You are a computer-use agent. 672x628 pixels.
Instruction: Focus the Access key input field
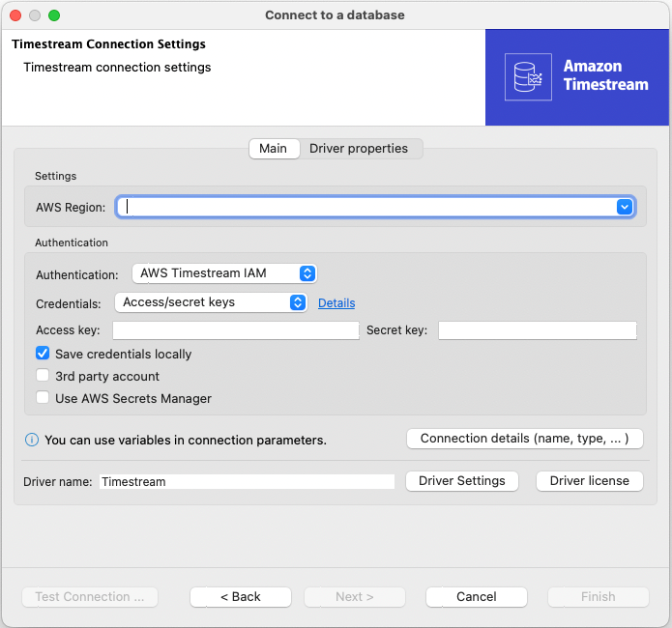pyautogui.click(x=236, y=330)
